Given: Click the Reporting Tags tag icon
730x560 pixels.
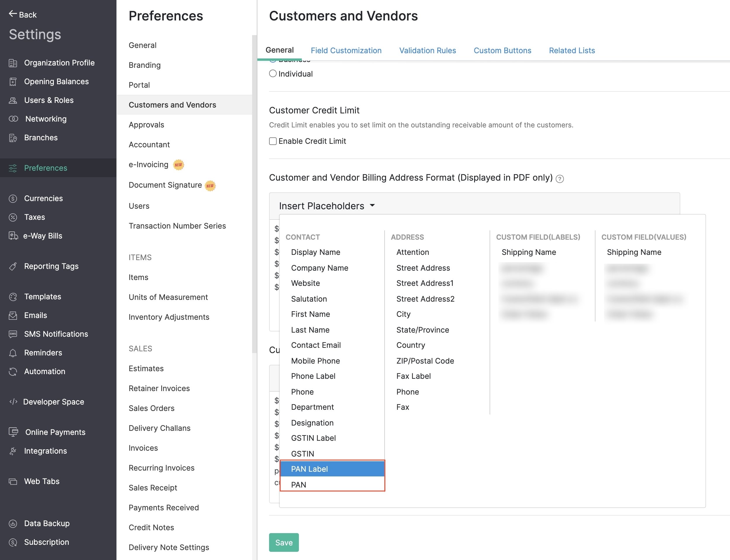Looking at the screenshot, I should 13,266.
